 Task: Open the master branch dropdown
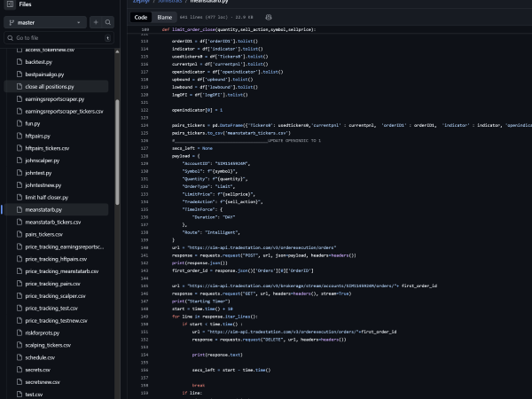point(44,22)
